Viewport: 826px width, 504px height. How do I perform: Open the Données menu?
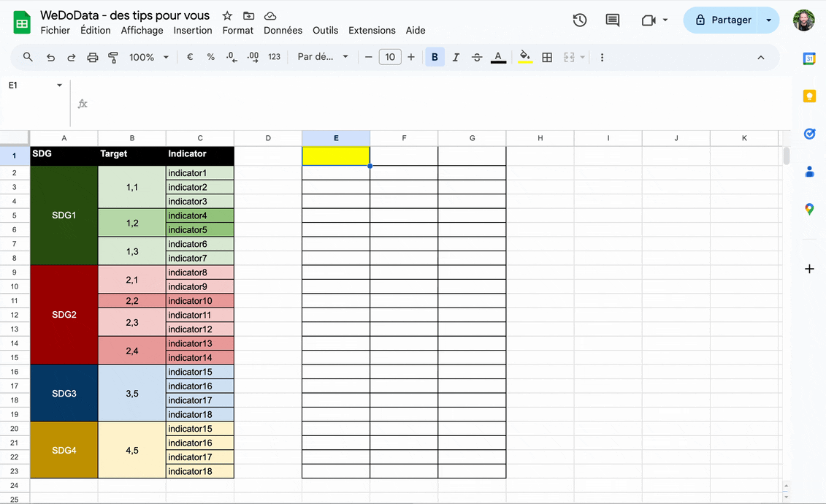283,31
